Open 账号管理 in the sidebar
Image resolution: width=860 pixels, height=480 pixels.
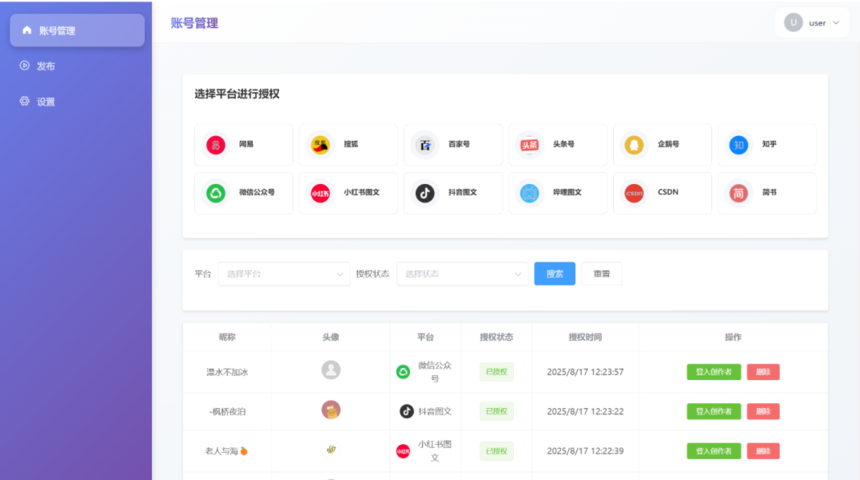pyautogui.click(x=77, y=30)
